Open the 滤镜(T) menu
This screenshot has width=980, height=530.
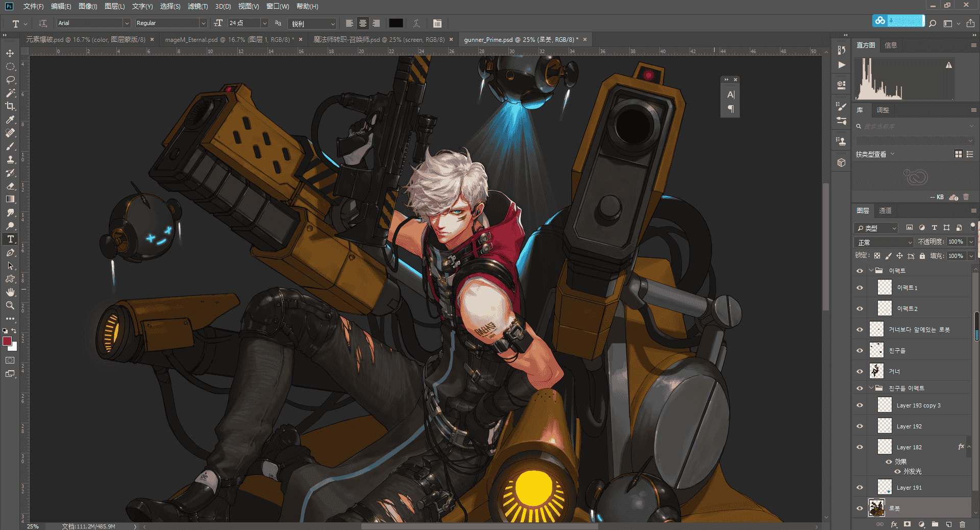pyautogui.click(x=198, y=6)
